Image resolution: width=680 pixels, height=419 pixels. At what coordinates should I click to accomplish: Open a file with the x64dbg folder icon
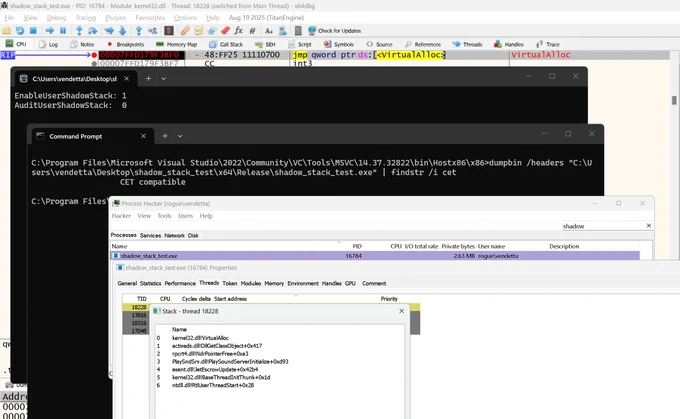(7, 31)
